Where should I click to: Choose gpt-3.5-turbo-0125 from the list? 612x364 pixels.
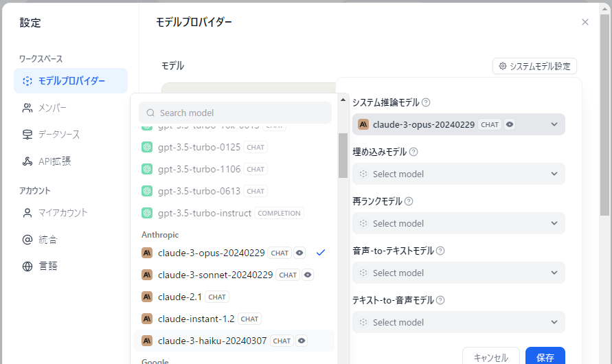coord(234,147)
